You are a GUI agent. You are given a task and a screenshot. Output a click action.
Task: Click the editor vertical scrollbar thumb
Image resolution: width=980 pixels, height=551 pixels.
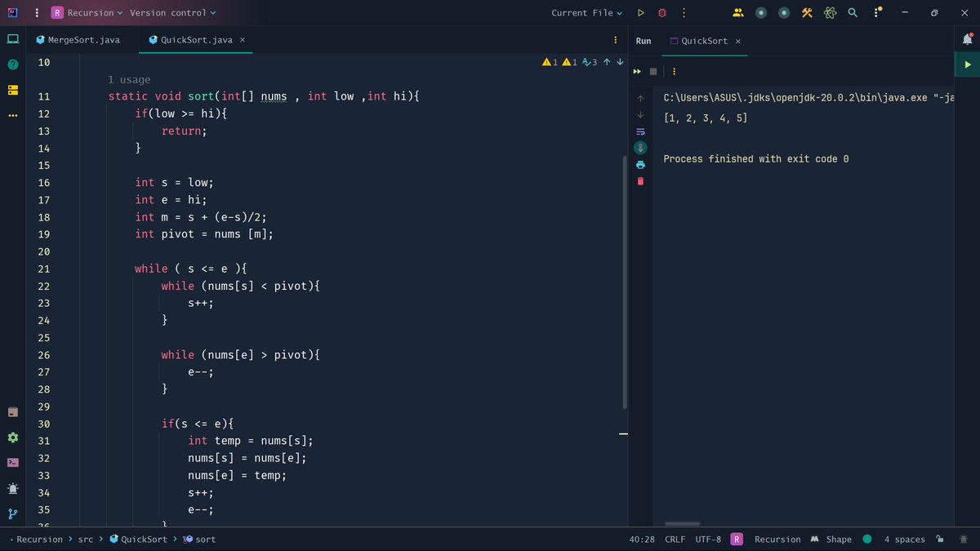tap(624, 282)
